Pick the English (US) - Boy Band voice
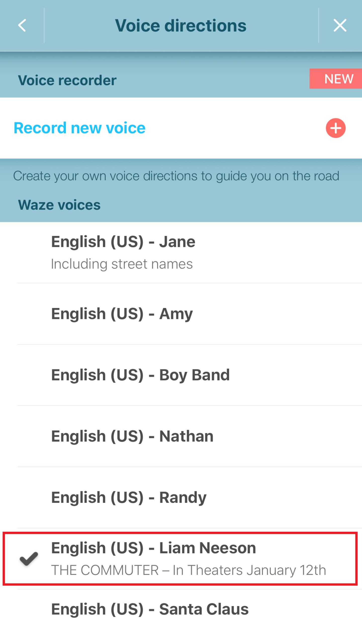 point(140,375)
